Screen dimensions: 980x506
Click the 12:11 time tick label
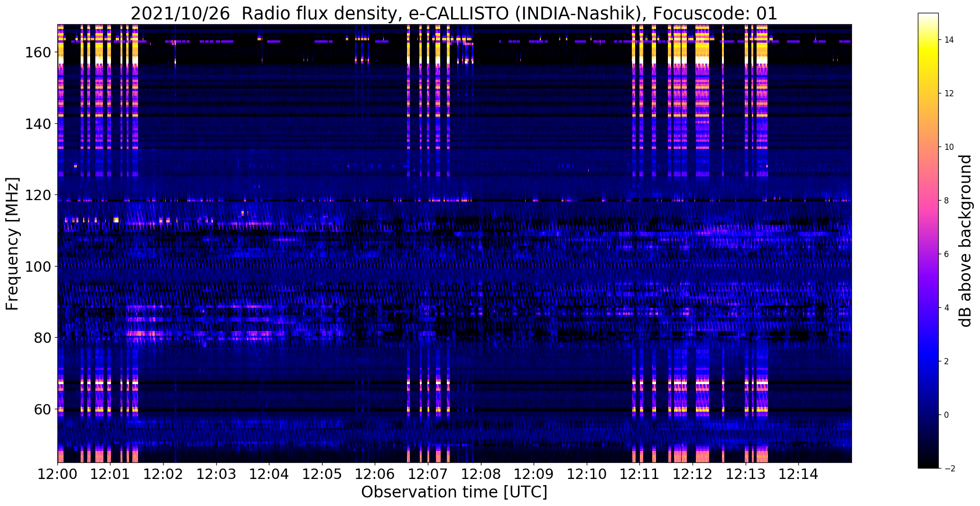(639, 473)
